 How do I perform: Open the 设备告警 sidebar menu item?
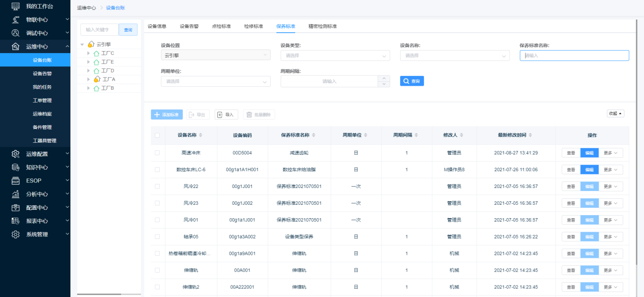42,73
